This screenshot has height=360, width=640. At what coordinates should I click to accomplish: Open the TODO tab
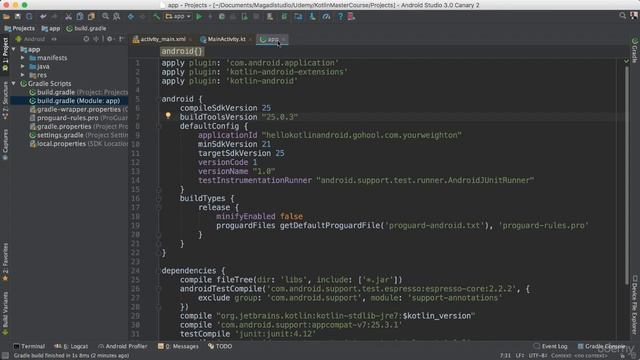click(220, 346)
